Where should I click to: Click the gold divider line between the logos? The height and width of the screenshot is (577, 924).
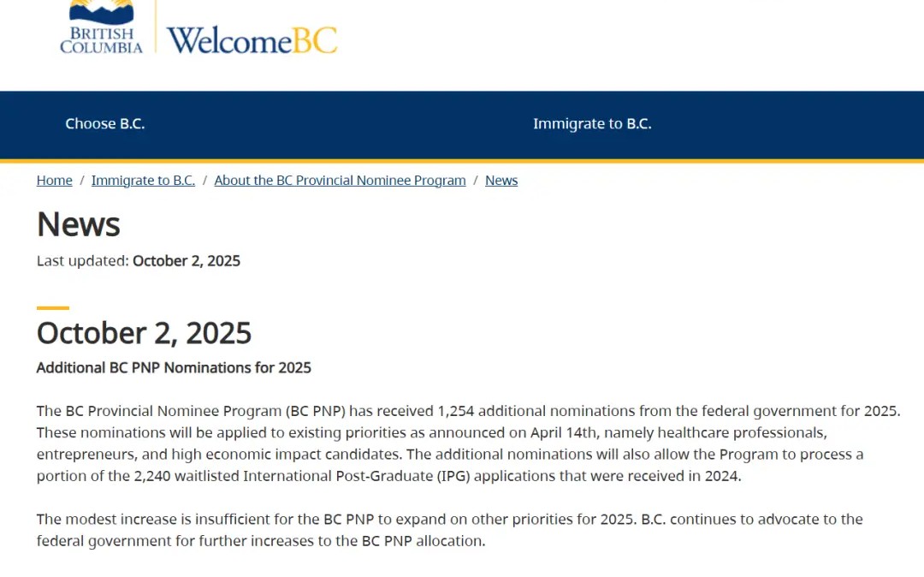point(155,27)
